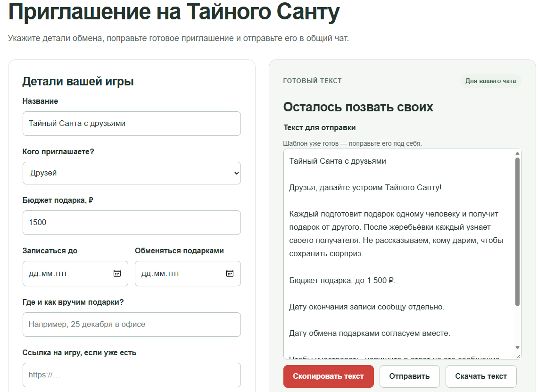The image size is (546, 392).
Task: Click 'Дату окончания записи сообщу отдельно.' line
Action: (x=367, y=307)
